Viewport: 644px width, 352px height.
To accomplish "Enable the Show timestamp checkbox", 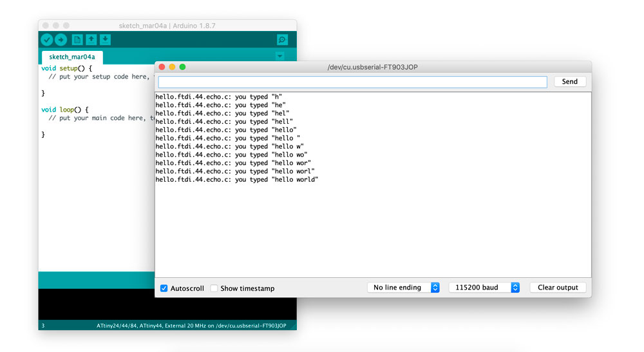I will (x=214, y=288).
